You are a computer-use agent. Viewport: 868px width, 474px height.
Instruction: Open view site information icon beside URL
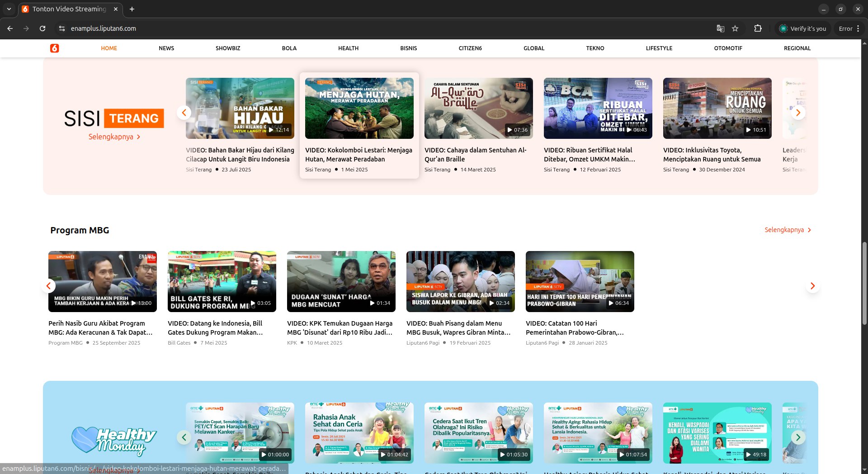pos(62,28)
